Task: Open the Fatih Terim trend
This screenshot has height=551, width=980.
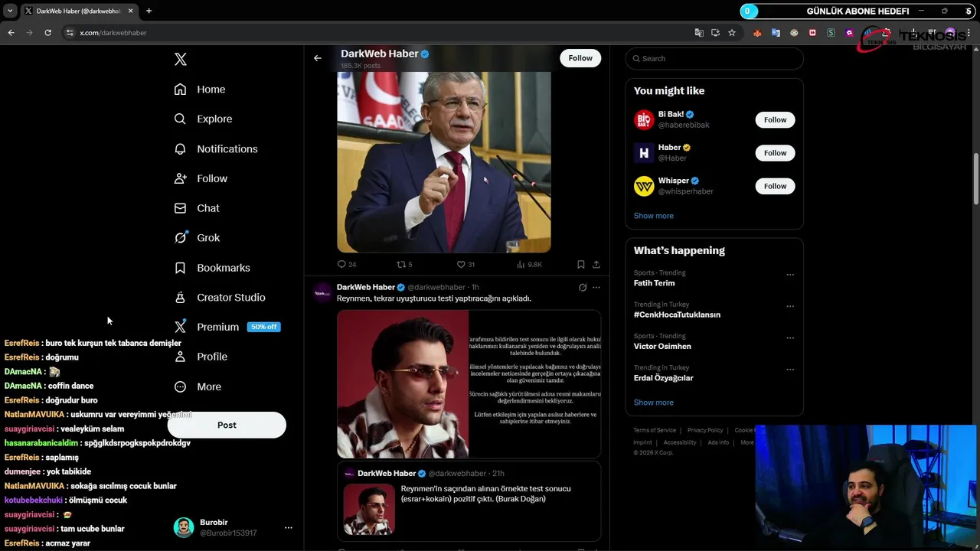Action: (x=654, y=283)
